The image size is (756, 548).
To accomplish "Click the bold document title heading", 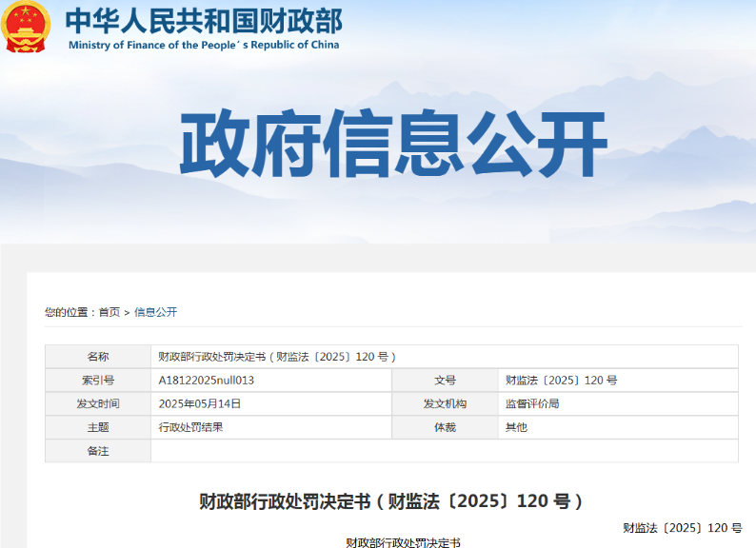I will pos(390,500).
